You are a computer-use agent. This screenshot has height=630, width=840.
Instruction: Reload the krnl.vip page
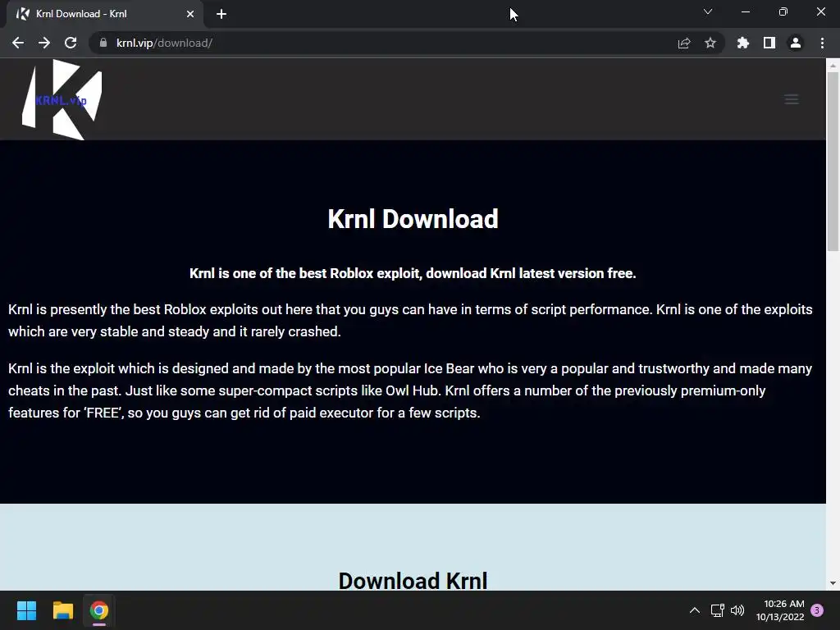click(x=71, y=43)
